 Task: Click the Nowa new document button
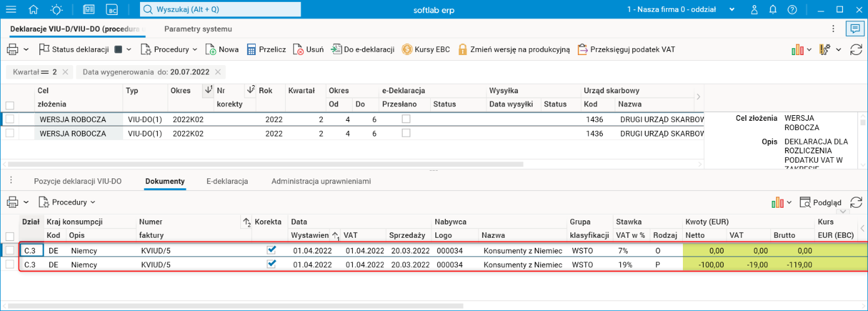click(221, 49)
